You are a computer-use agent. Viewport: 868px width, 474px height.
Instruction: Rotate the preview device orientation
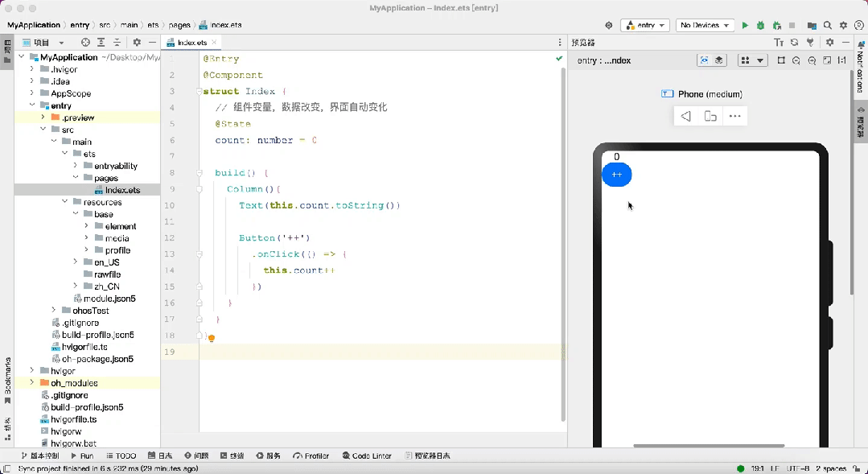pos(710,116)
